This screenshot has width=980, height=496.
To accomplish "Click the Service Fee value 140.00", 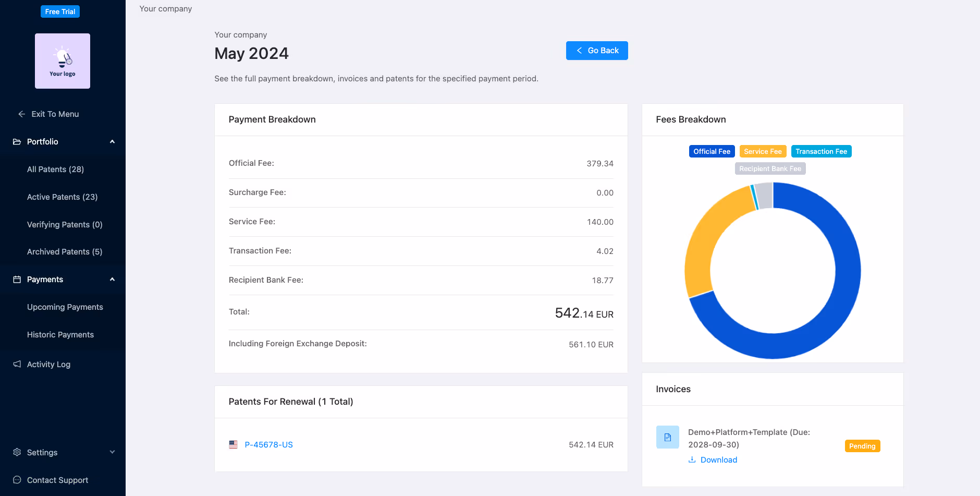I will [x=600, y=222].
